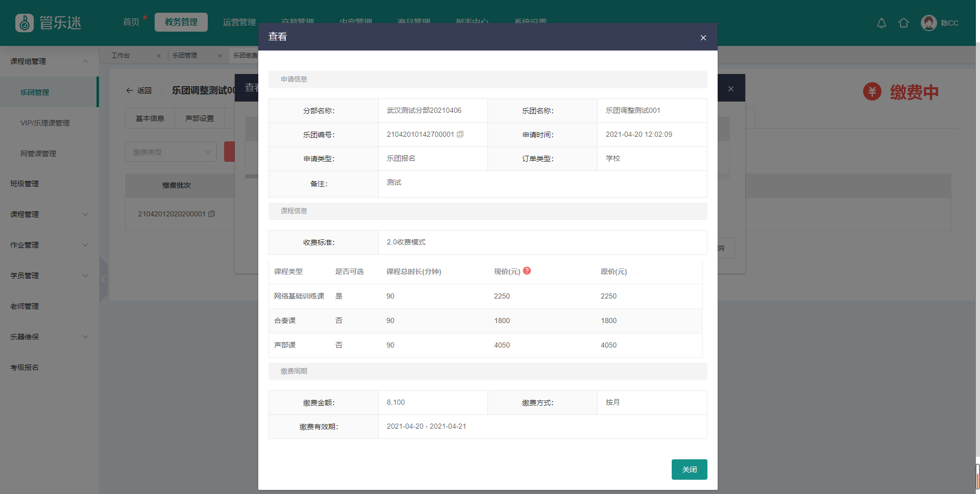Switch to the 基本信息 tab
Viewport: 980px width, 494px height.
tap(150, 118)
